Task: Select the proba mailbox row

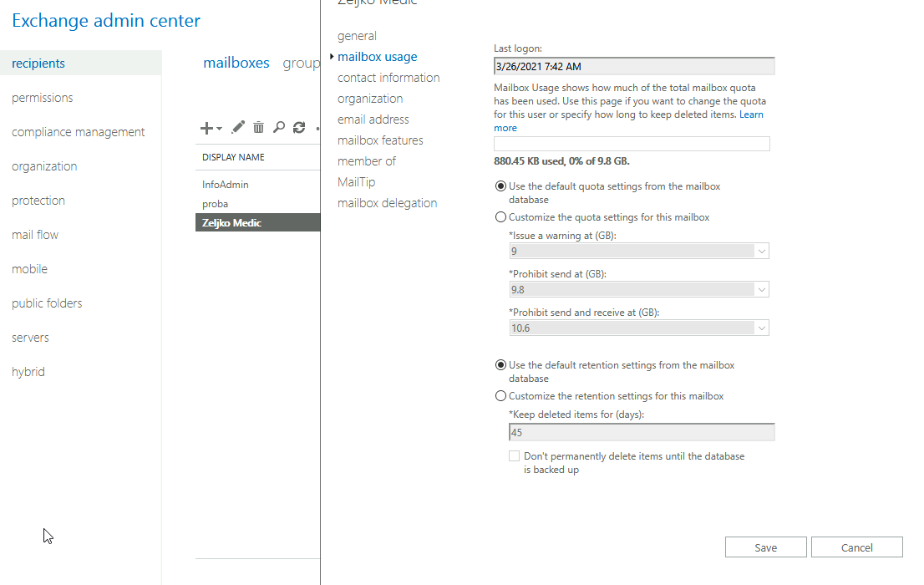Action: (257, 203)
